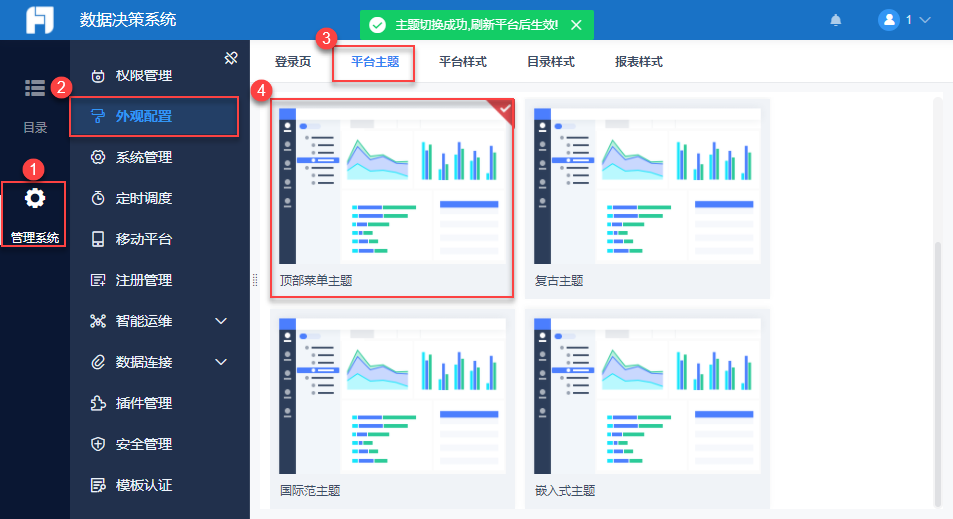Viewport: 953px width, 519px height.
Task: Click the 安全管理 shield icon
Action: click(x=98, y=444)
